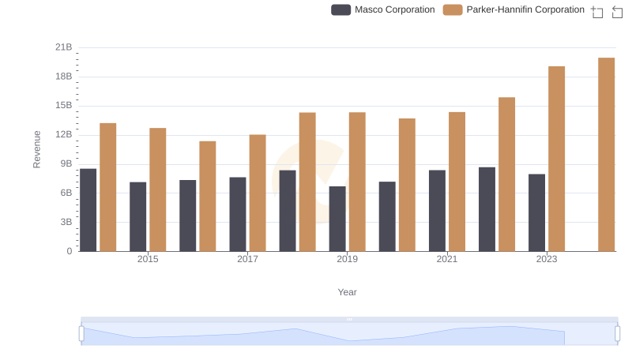The image size is (632, 364).
Task: Click the 2021 x-axis label
Action: [447, 259]
